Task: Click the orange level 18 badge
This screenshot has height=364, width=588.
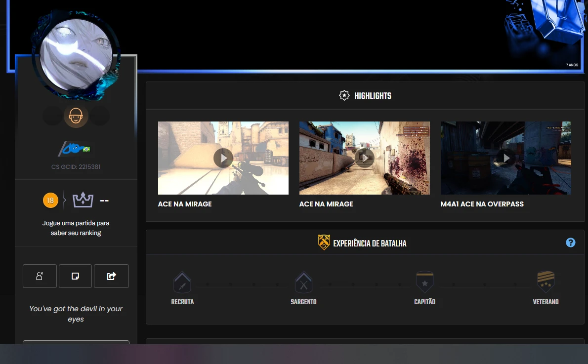Action: (50, 200)
